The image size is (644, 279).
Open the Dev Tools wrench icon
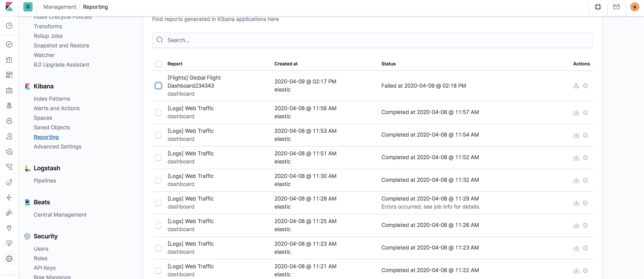[9, 228]
